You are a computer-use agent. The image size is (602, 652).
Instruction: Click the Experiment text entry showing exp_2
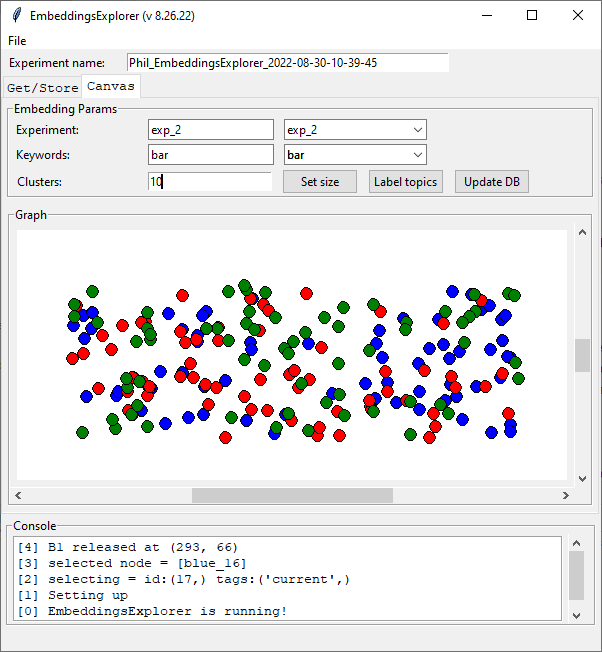point(210,130)
